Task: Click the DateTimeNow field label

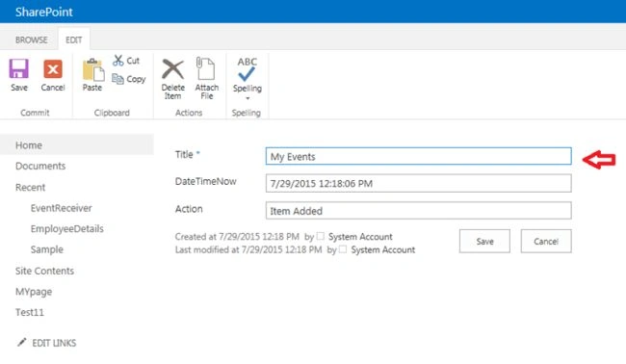Action: click(205, 182)
